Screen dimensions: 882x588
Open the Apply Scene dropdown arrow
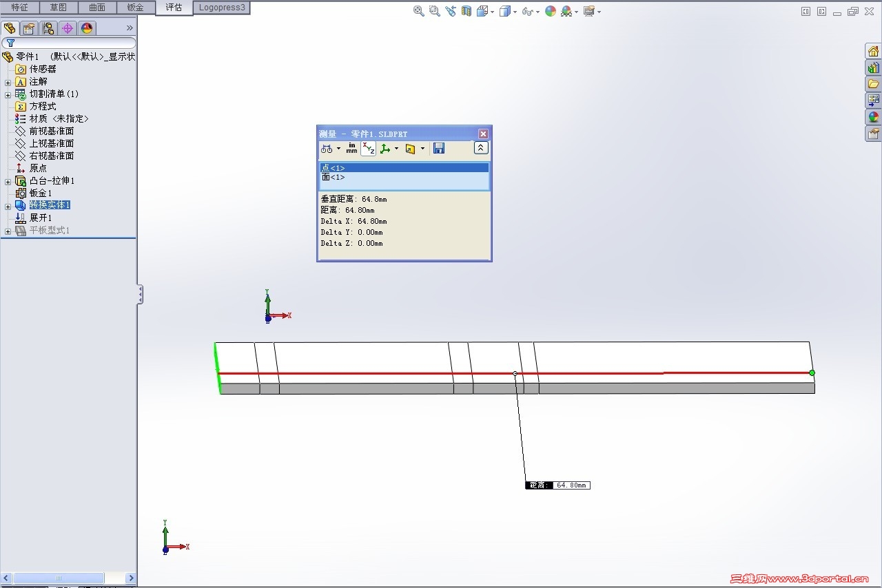576,12
